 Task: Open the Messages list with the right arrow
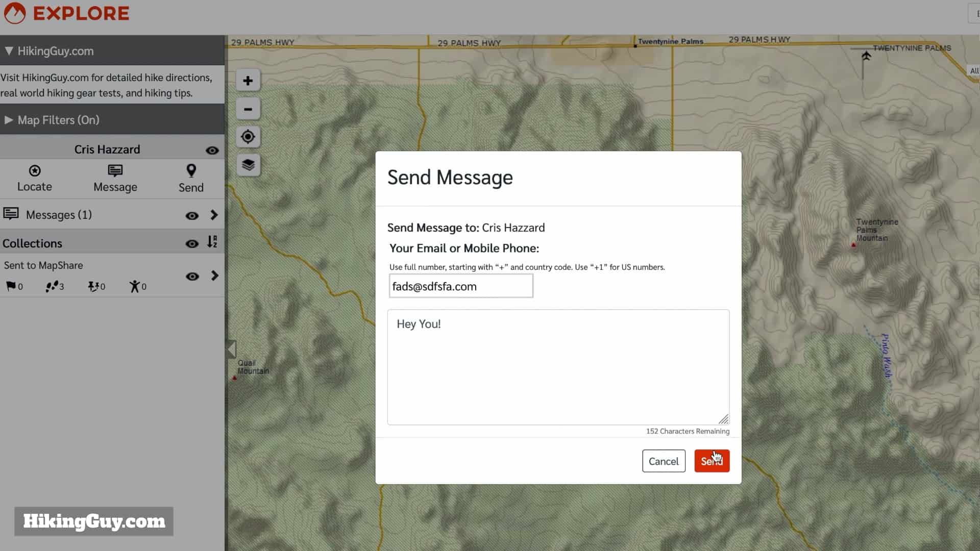214,215
